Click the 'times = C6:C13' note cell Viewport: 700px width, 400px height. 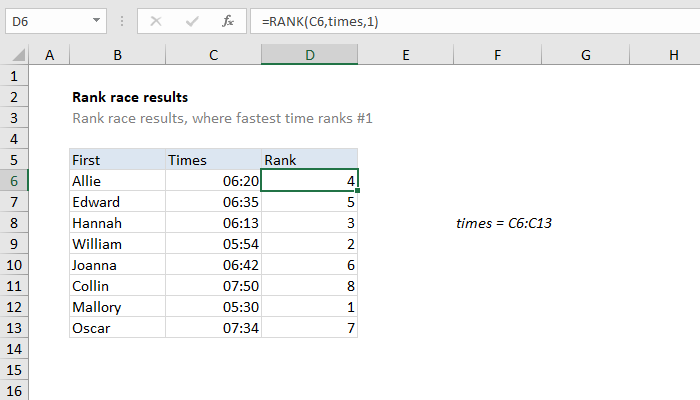click(504, 223)
